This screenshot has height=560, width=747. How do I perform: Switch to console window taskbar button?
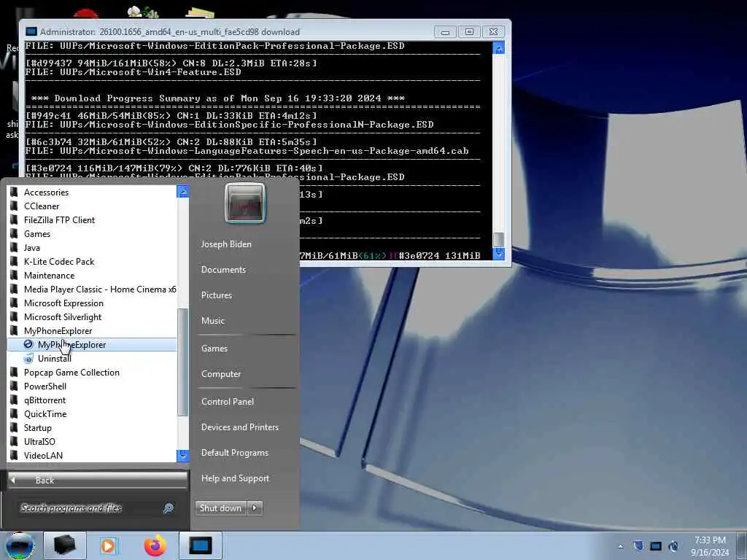[200, 545]
